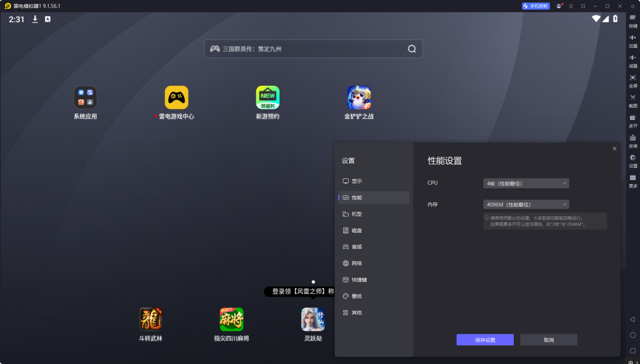Click the Android home circle button
640x364 pixels.
point(632,335)
